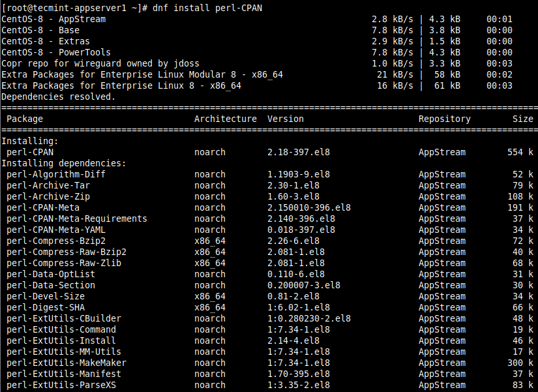The width and height of the screenshot is (538, 392).
Task: Click the perl-Digest-SHA package entry
Action: (x=46, y=307)
